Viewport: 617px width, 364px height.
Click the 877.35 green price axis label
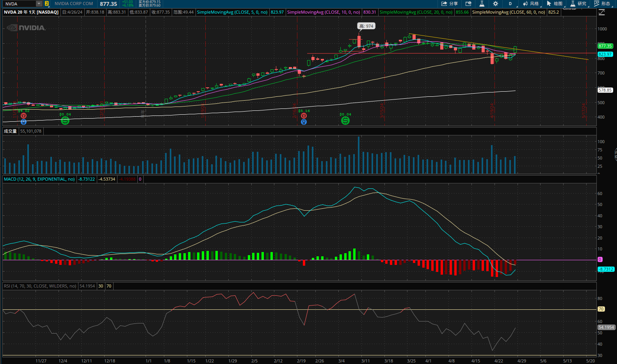[605, 46]
